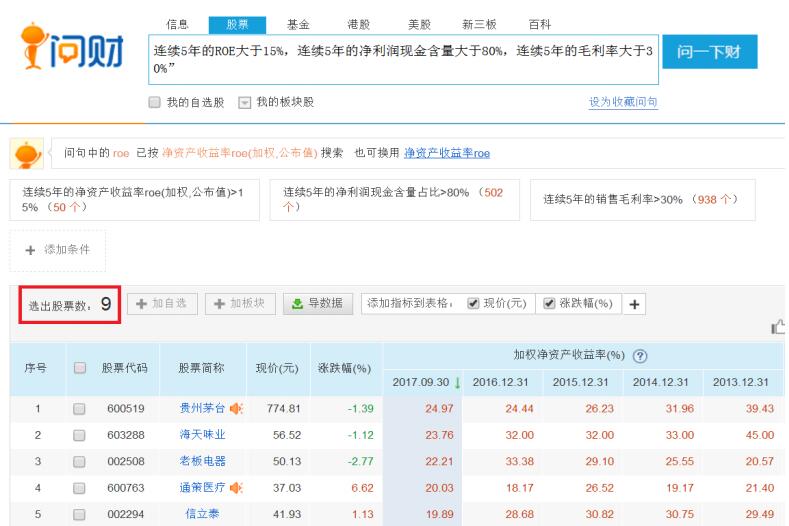The width and height of the screenshot is (789, 526).
Task: Open 信立泰 stock link
Action: pos(202,514)
